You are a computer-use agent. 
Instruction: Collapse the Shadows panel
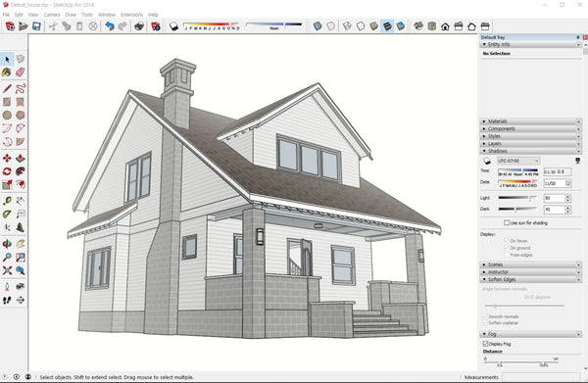(x=530, y=151)
